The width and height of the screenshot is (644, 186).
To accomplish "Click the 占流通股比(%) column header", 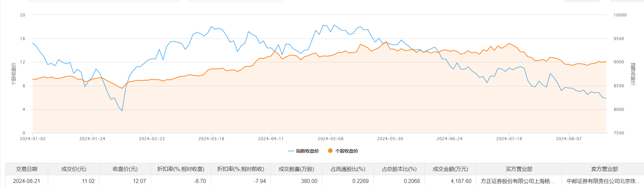I will [348, 169].
